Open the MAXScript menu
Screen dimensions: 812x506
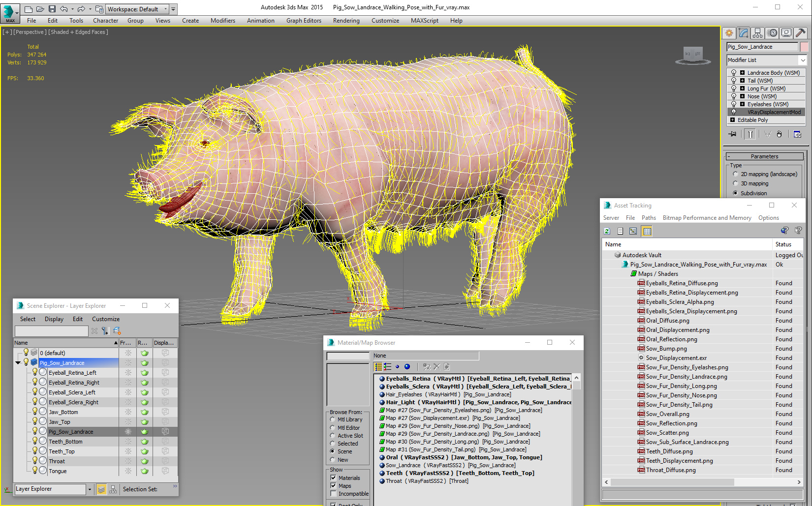pos(424,21)
